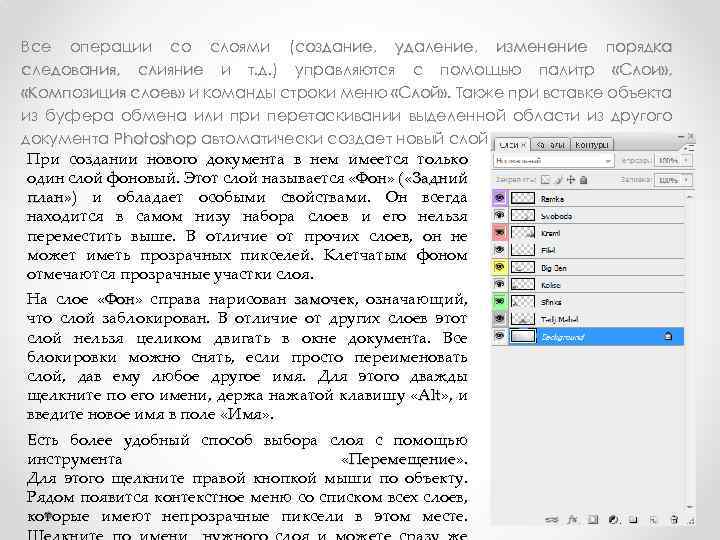
Task: Click the padlock on the Background layer
Action: click(668, 337)
